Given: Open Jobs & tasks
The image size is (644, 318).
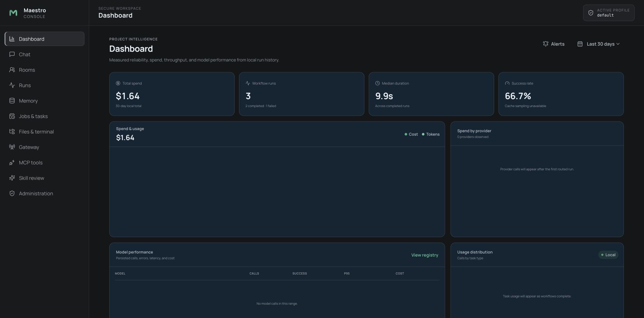Looking at the screenshot, I should click(45, 116).
